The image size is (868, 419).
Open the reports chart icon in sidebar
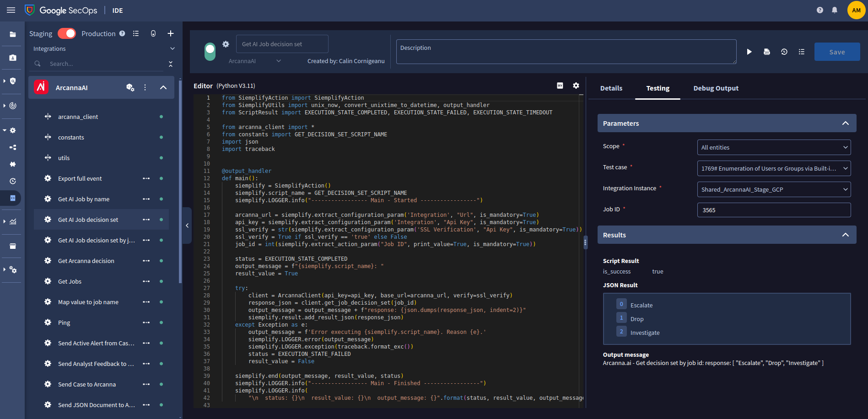(13, 222)
